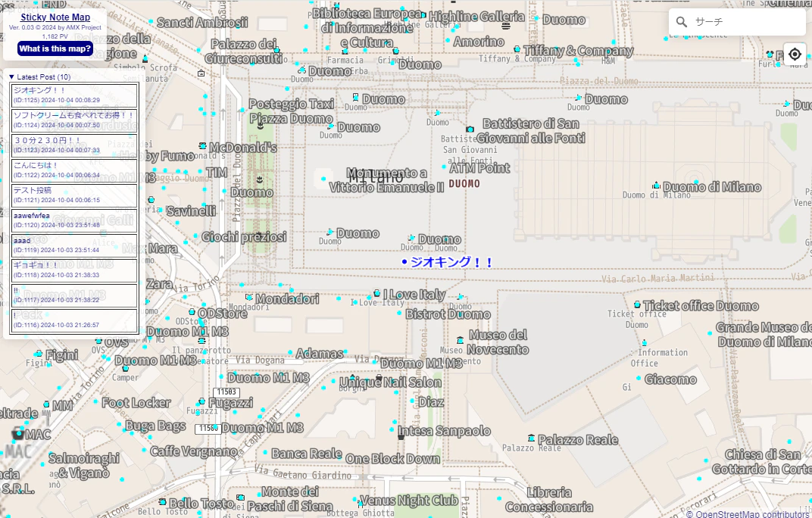Click the I Love Italy marker icon
This screenshot has height=518, width=812.
coord(376,293)
